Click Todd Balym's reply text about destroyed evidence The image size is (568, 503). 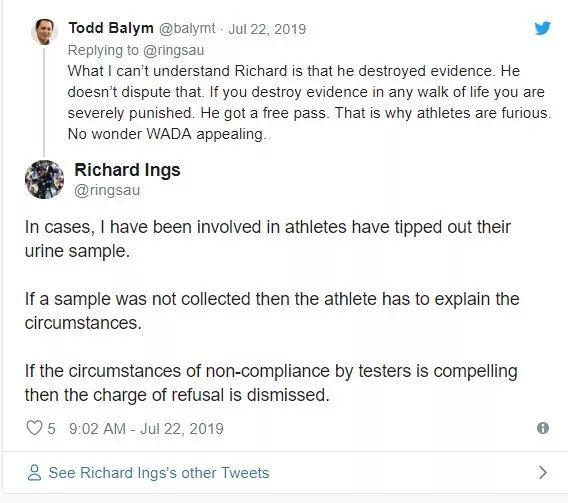pos(309,102)
